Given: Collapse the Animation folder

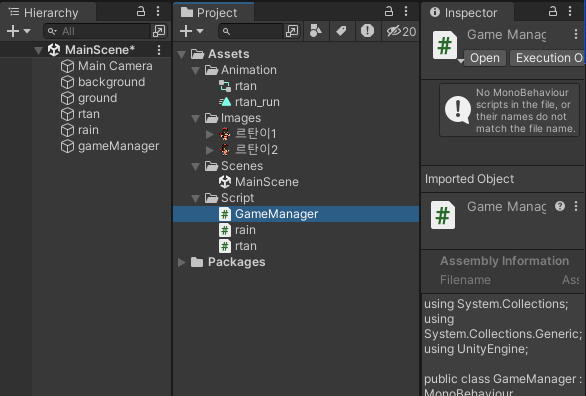Looking at the screenshot, I should pyautogui.click(x=195, y=71).
